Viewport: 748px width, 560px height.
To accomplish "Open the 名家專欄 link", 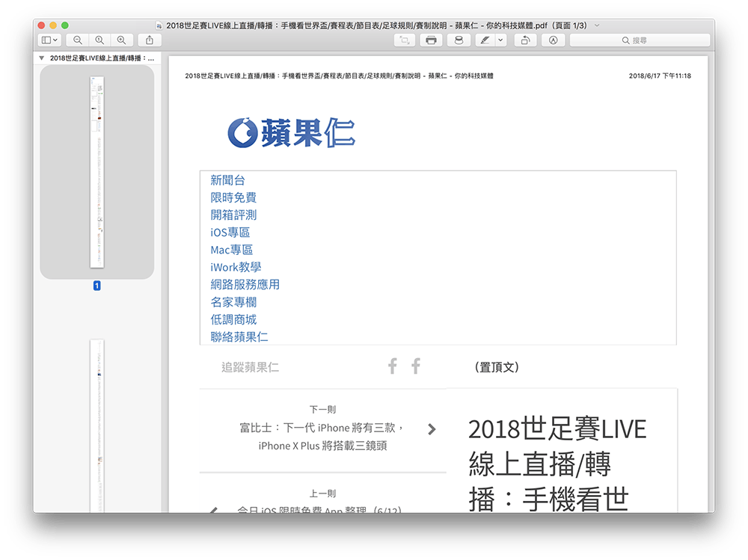I will (233, 302).
